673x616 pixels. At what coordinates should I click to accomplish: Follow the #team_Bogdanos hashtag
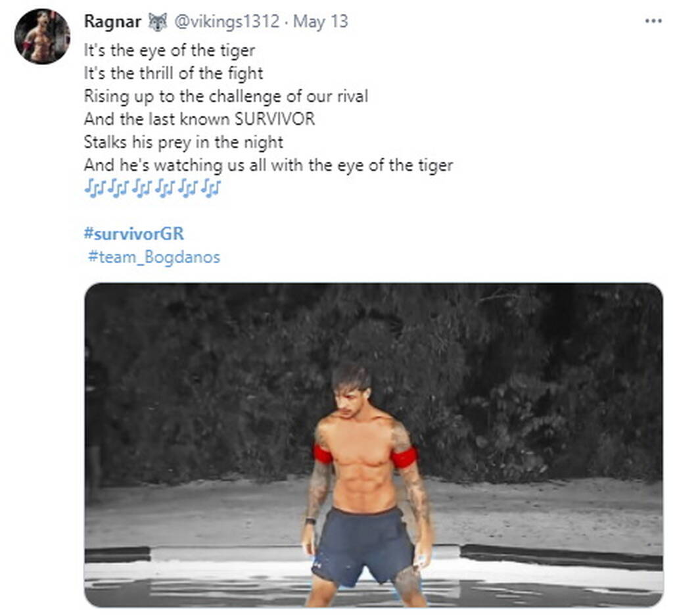tap(154, 257)
